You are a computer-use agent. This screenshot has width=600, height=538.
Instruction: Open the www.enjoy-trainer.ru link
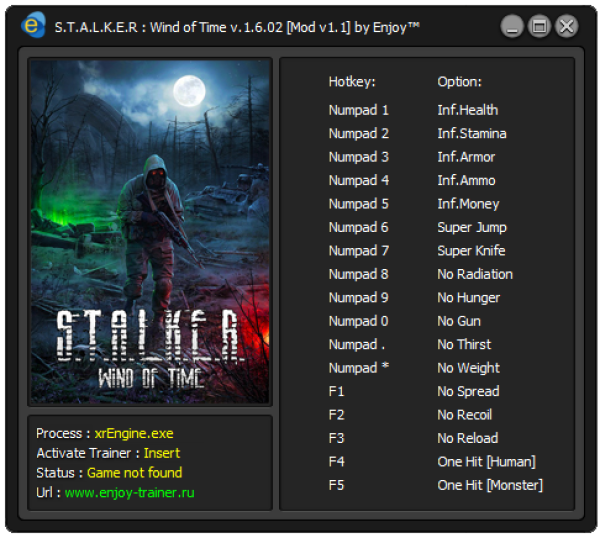point(129,493)
